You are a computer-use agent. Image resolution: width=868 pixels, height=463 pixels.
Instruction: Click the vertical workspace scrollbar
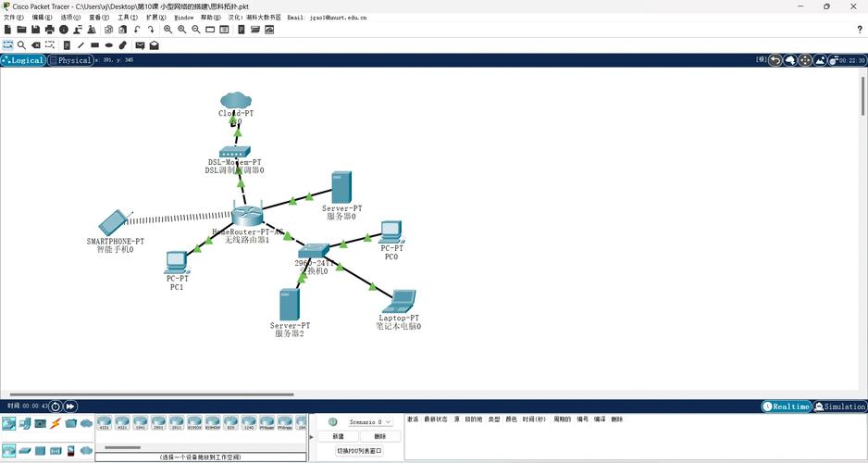tap(863, 96)
